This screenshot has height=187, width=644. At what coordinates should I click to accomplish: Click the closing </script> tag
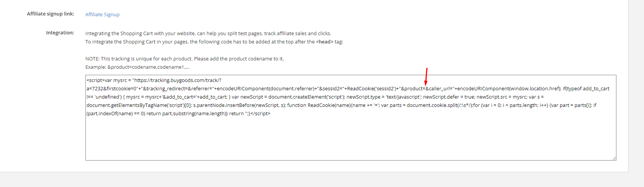pos(260,114)
